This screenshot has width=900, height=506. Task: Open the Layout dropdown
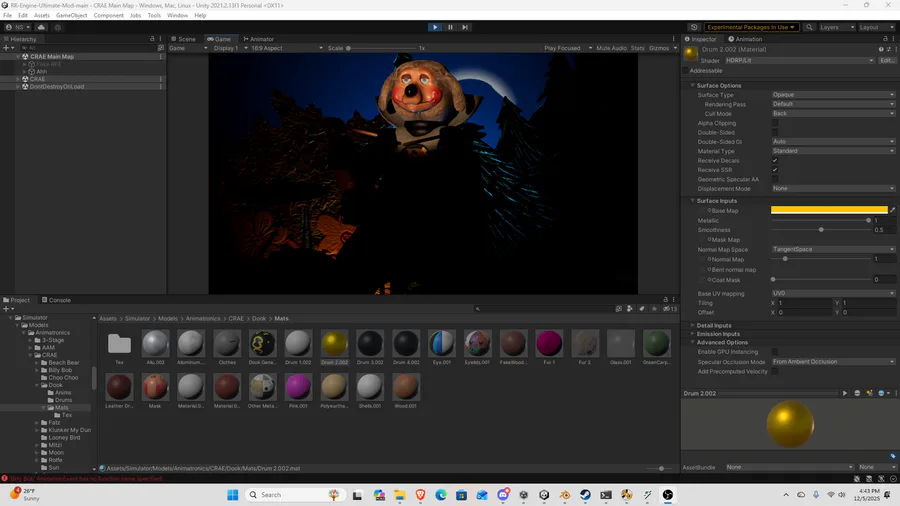pyautogui.click(x=876, y=27)
